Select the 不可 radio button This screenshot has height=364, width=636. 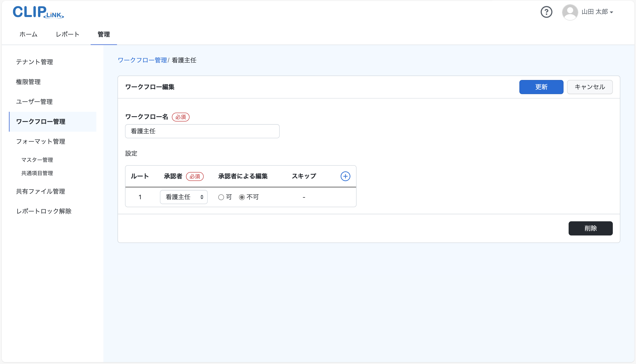tap(241, 197)
